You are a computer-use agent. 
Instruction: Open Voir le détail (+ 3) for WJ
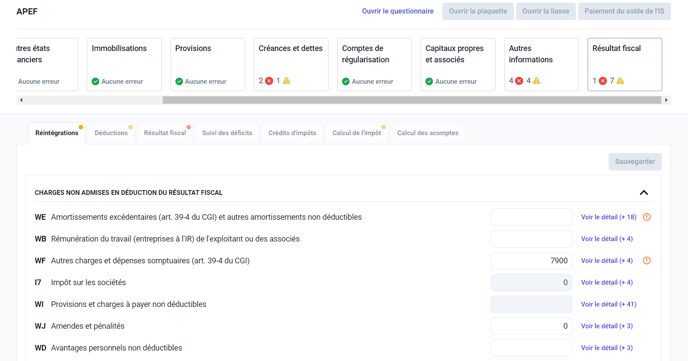click(x=607, y=326)
